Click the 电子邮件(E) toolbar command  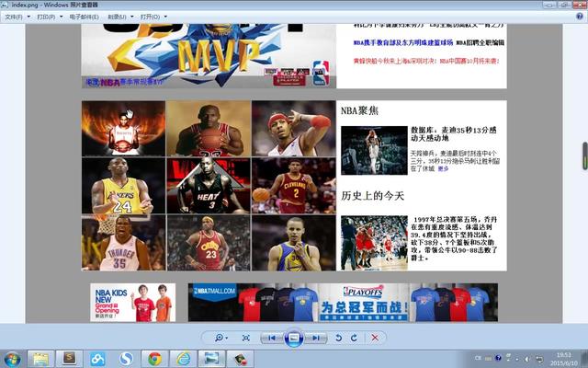coord(84,17)
